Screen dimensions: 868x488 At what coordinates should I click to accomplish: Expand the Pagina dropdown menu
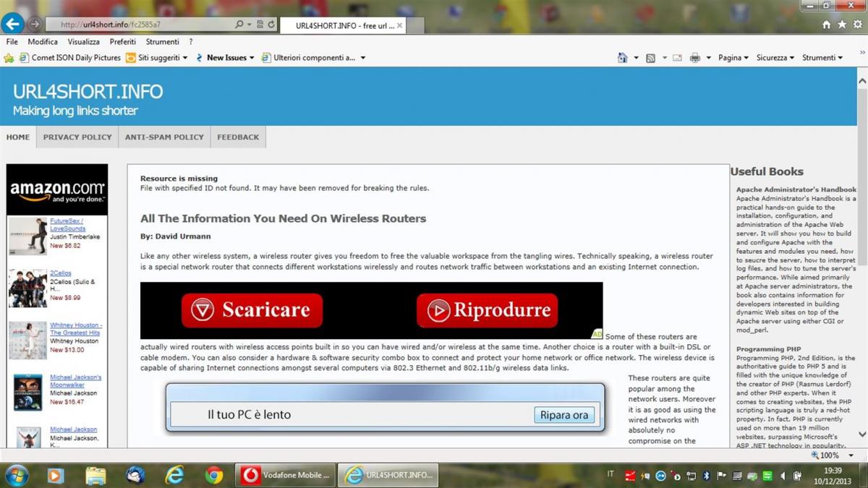[733, 58]
